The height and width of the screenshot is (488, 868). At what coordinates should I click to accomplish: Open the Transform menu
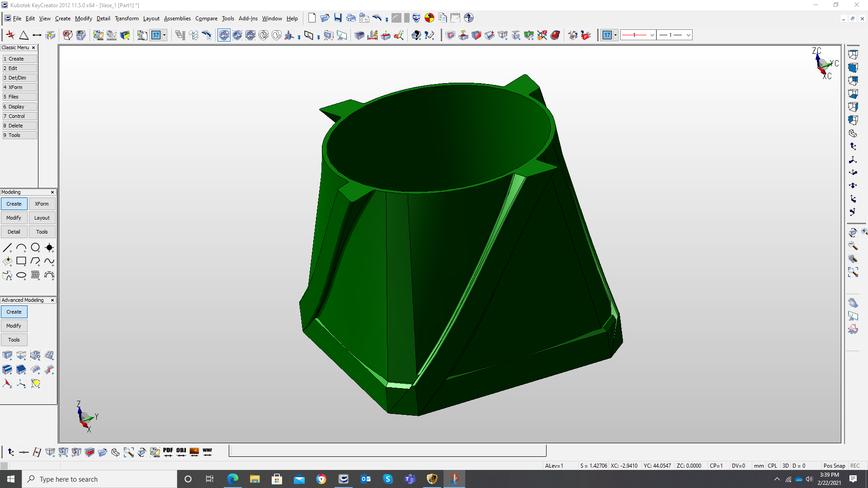(x=127, y=19)
